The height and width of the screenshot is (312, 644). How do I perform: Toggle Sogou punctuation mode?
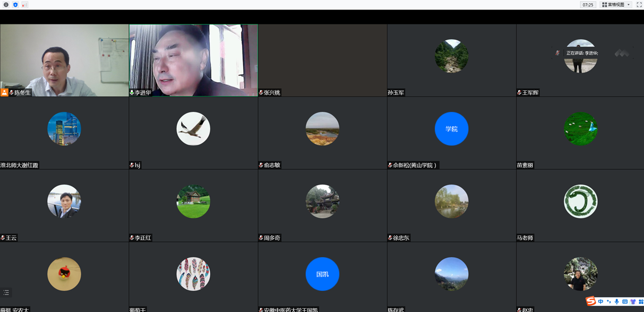coord(608,301)
